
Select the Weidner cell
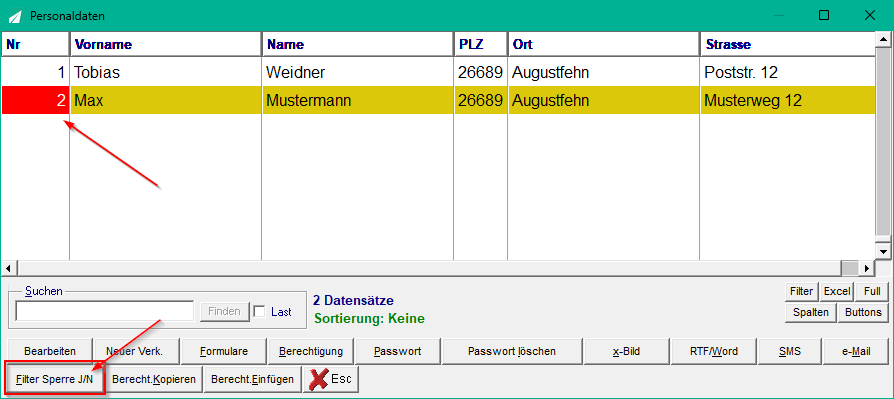[358, 72]
